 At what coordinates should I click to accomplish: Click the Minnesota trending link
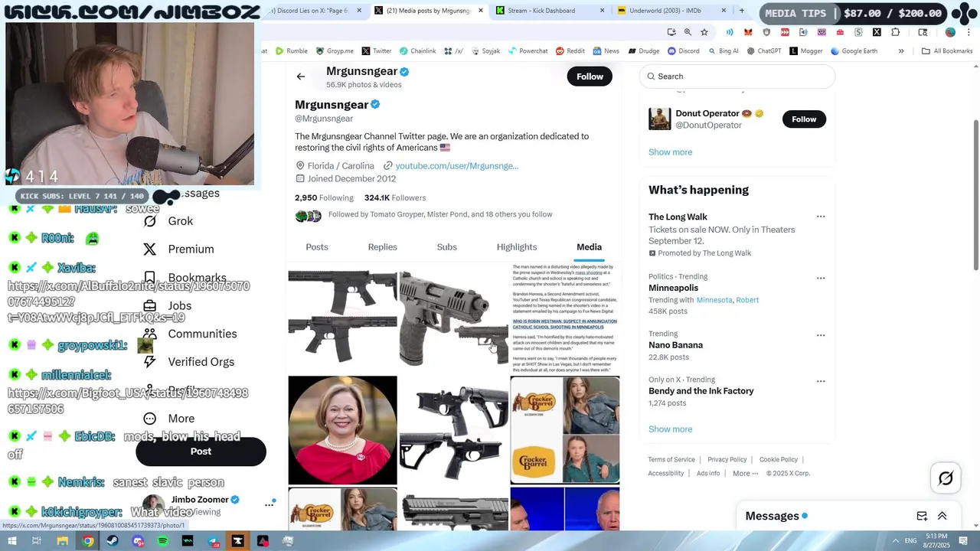714,300
